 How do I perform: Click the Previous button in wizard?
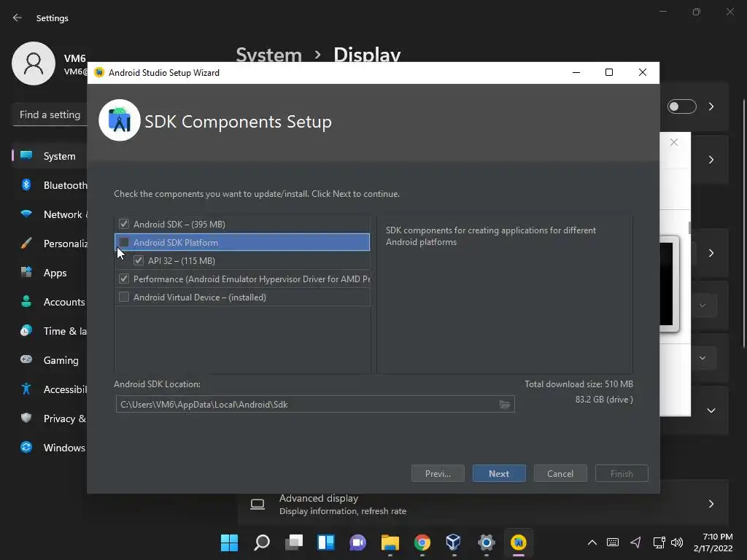(438, 473)
